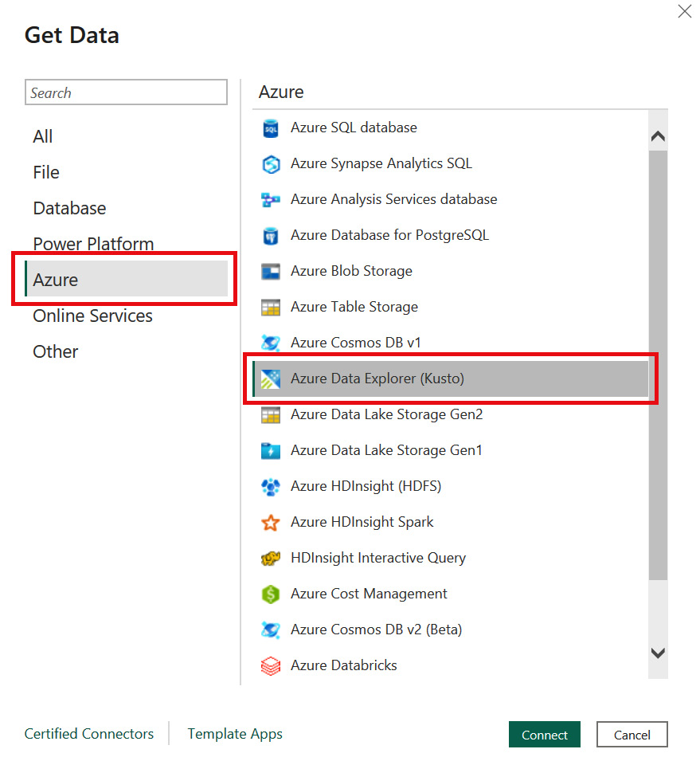
Task: Click the Azure Cost Management dollar icon
Action: [x=271, y=594]
